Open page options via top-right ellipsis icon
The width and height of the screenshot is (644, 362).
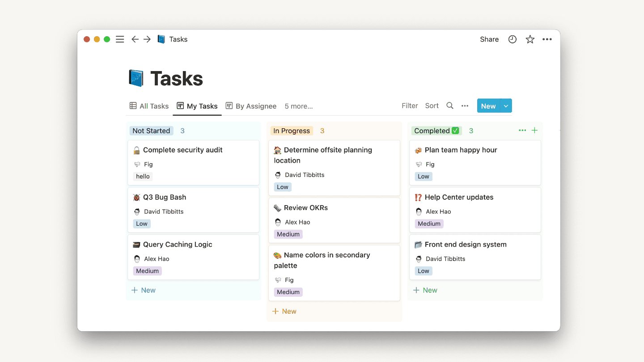(x=547, y=39)
